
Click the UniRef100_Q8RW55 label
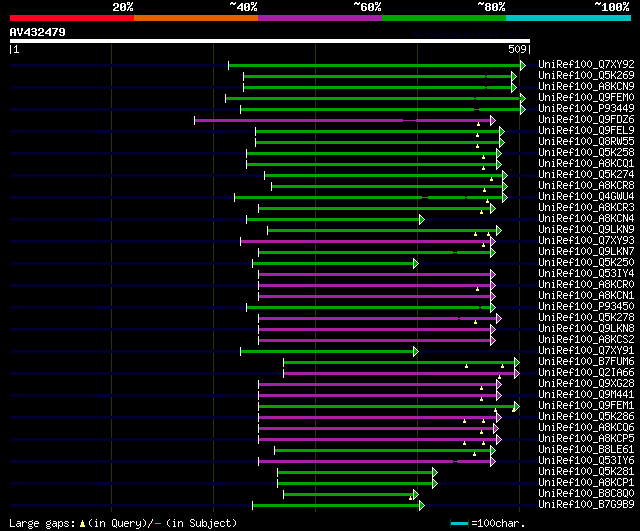tap(586, 142)
